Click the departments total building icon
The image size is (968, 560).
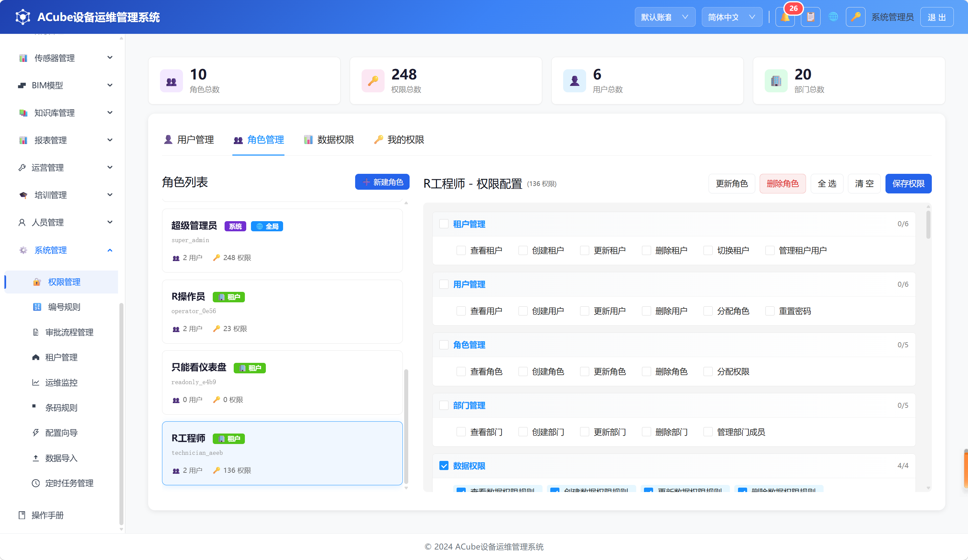pos(776,81)
